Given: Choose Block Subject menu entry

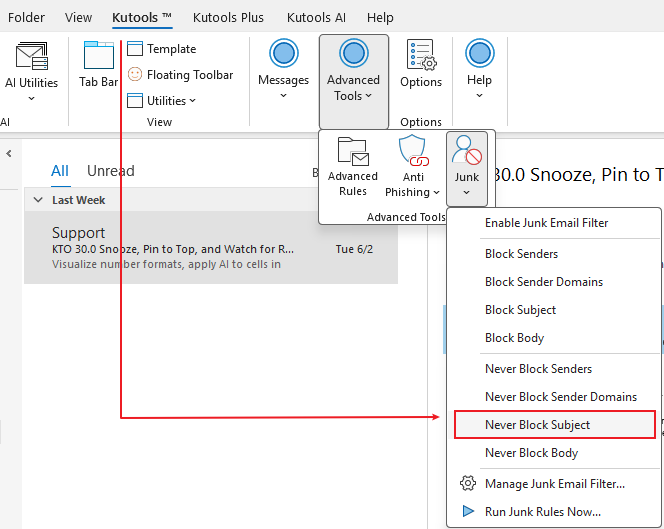Looking at the screenshot, I should point(554,310).
